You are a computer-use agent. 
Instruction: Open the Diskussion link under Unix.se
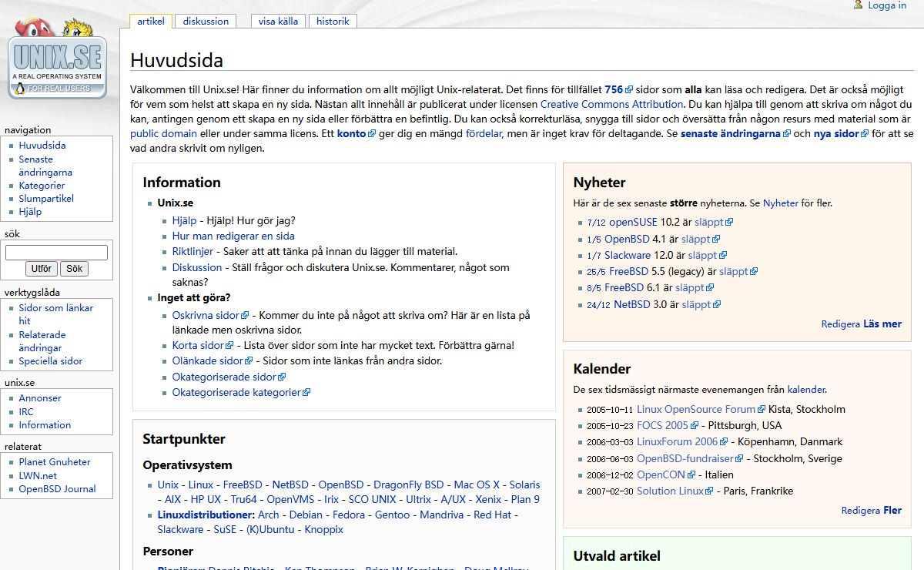point(197,267)
